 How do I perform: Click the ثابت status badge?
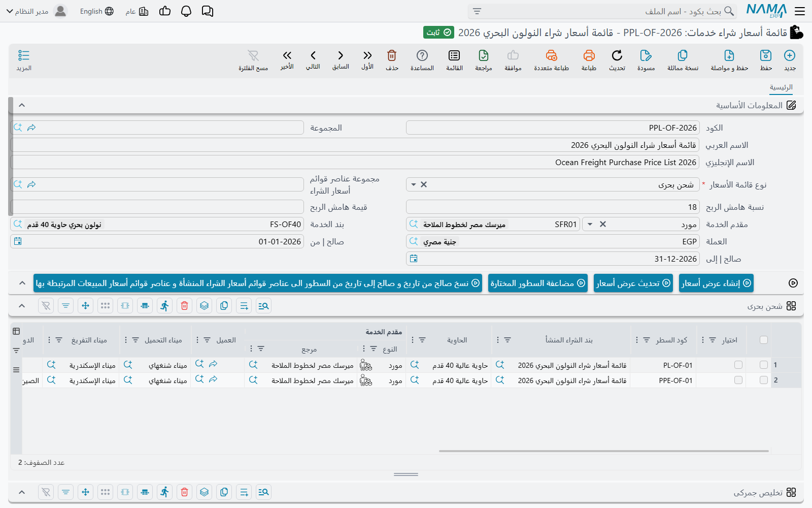click(439, 33)
